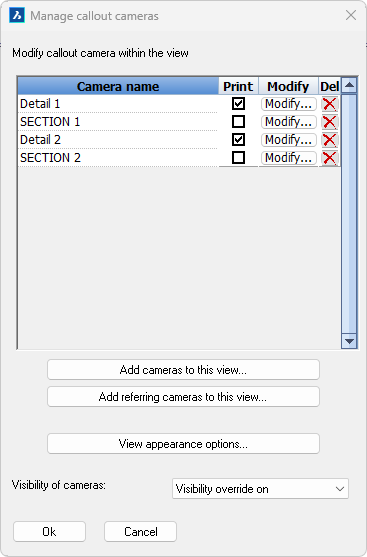Click the BricsCAD logo in title bar
The height and width of the screenshot is (557, 367).
click(x=17, y=16)
